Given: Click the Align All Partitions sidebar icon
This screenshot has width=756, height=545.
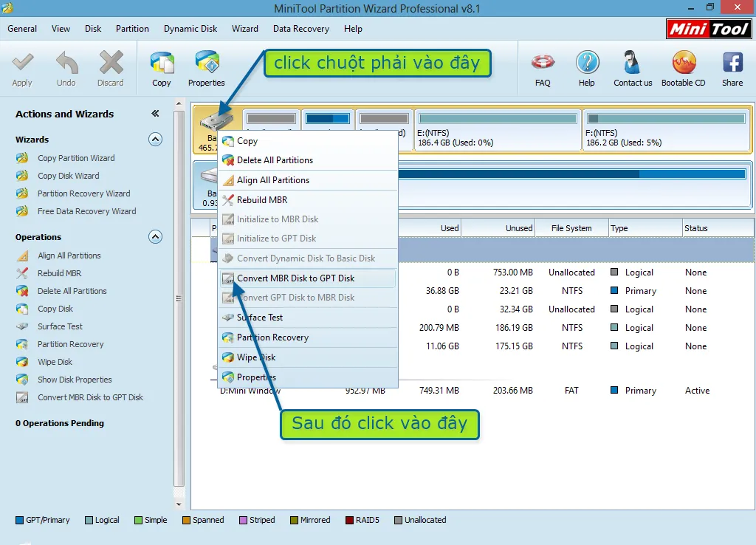Looking at the screenshot, I should coord(22,256).
